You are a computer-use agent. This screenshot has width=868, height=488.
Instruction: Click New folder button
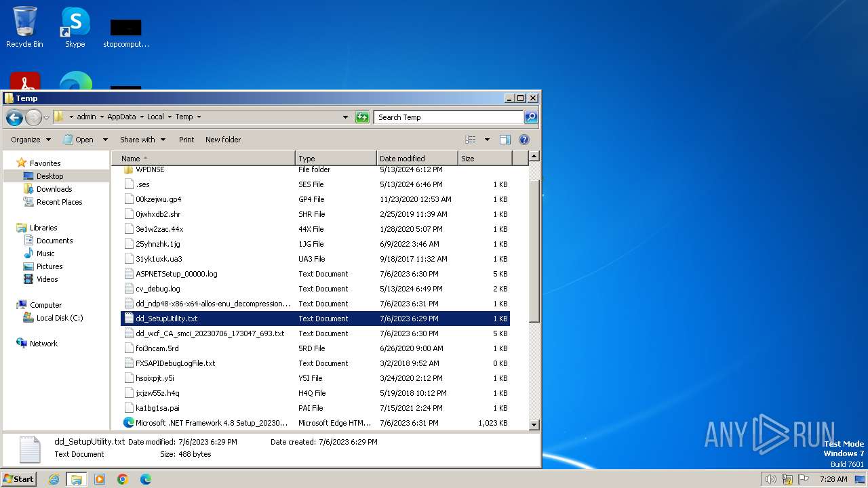click(223, 140)
